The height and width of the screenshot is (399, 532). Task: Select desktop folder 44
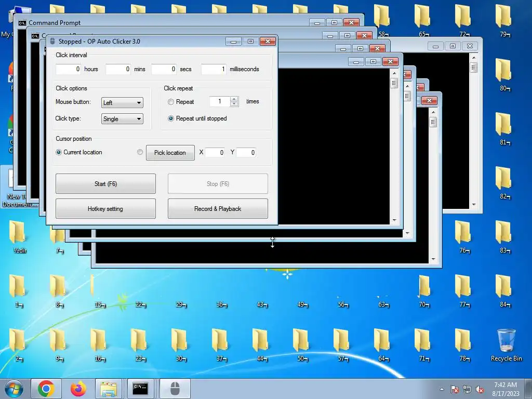coord(261,345)
